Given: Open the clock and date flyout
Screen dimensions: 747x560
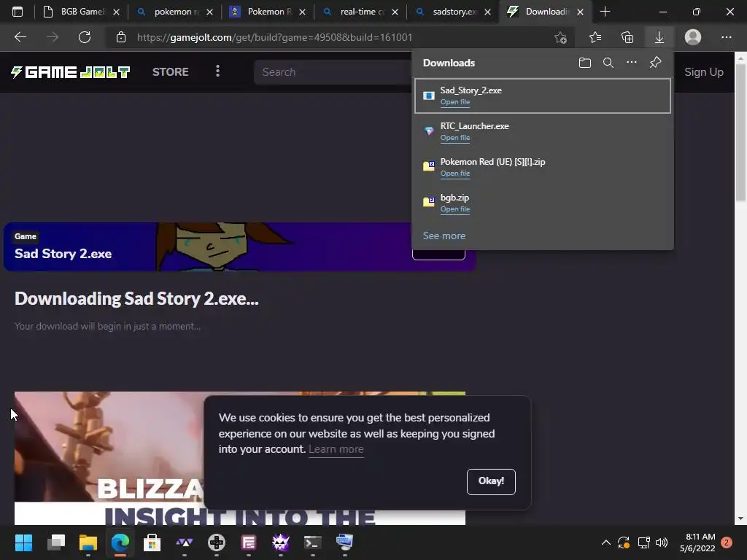Looking at the screenshot, I should (697, 542).
